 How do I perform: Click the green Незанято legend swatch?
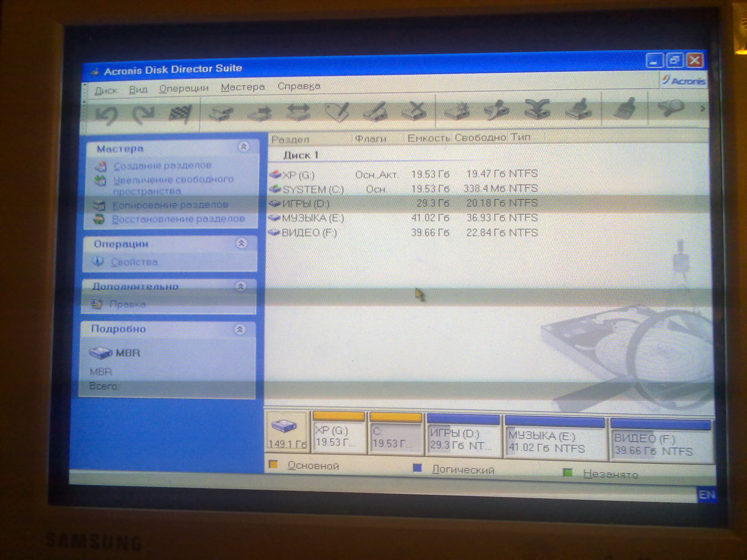pyautogui.click(x=568, y=473)
